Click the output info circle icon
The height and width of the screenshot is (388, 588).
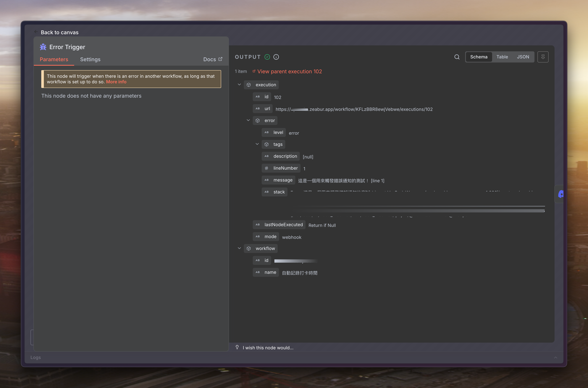click(276, 57)
